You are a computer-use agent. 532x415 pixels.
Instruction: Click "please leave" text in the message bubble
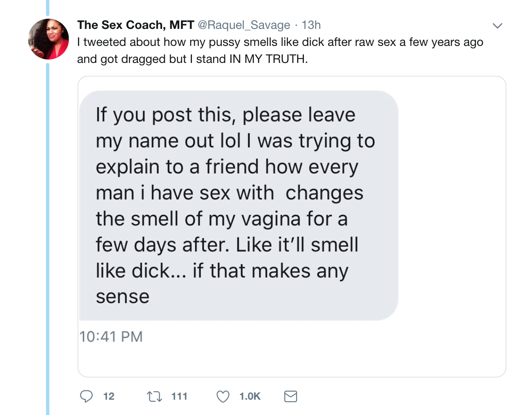click(298, 115)
